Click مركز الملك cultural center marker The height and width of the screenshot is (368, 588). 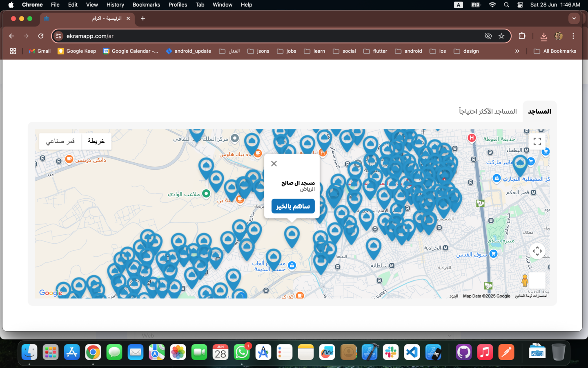(235, 138)
